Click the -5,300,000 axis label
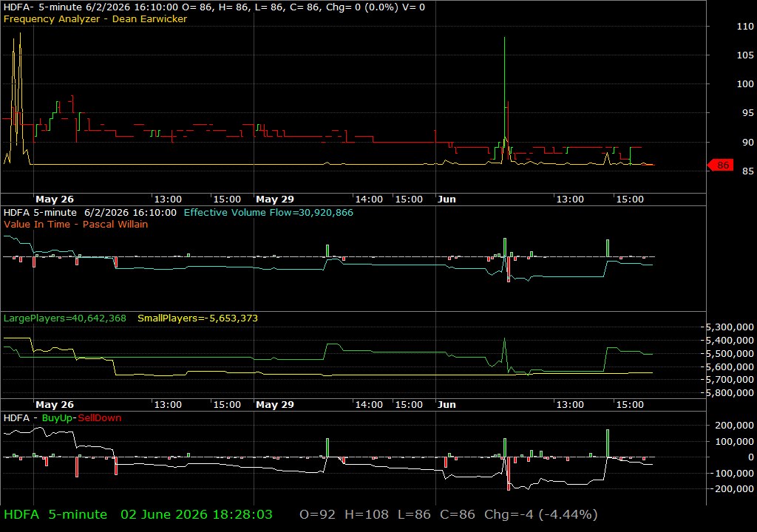This screenshot has width=757, height=532. 729,327
